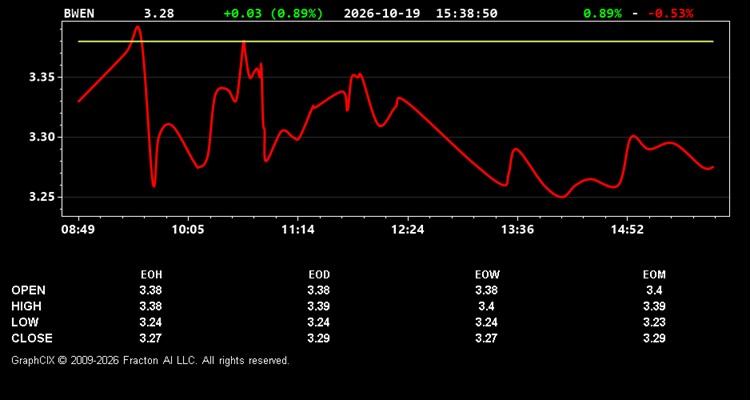The height and width of the screenshot is (400, 750).
Task: Click the EOM open value 3.4
Action: coord(654,290)
